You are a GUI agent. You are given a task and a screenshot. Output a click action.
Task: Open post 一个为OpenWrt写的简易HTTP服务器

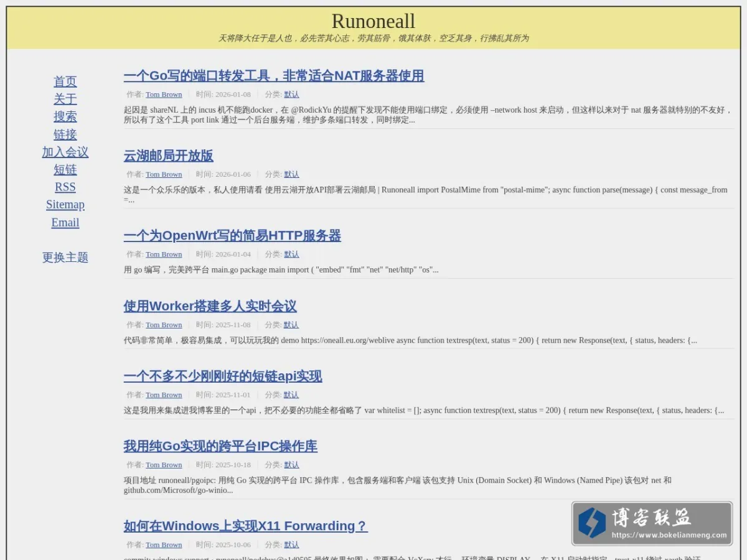click(x=232, y=236)
